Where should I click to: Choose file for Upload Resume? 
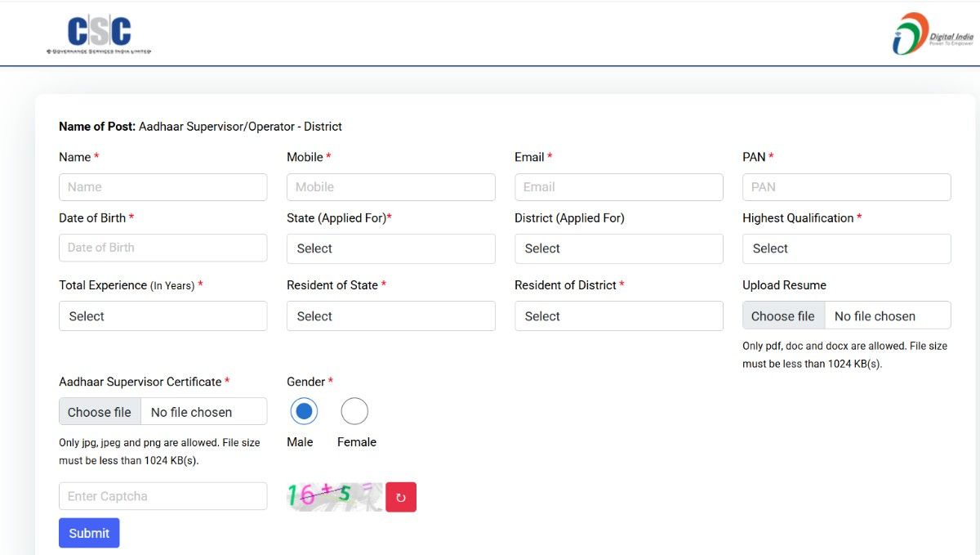coord(783,316)
